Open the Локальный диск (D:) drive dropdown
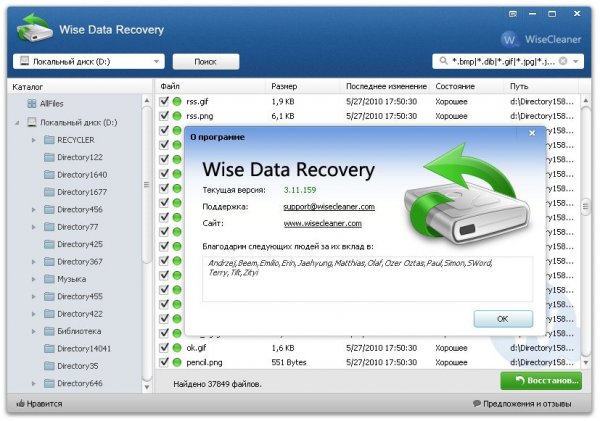 coord(88,61)
